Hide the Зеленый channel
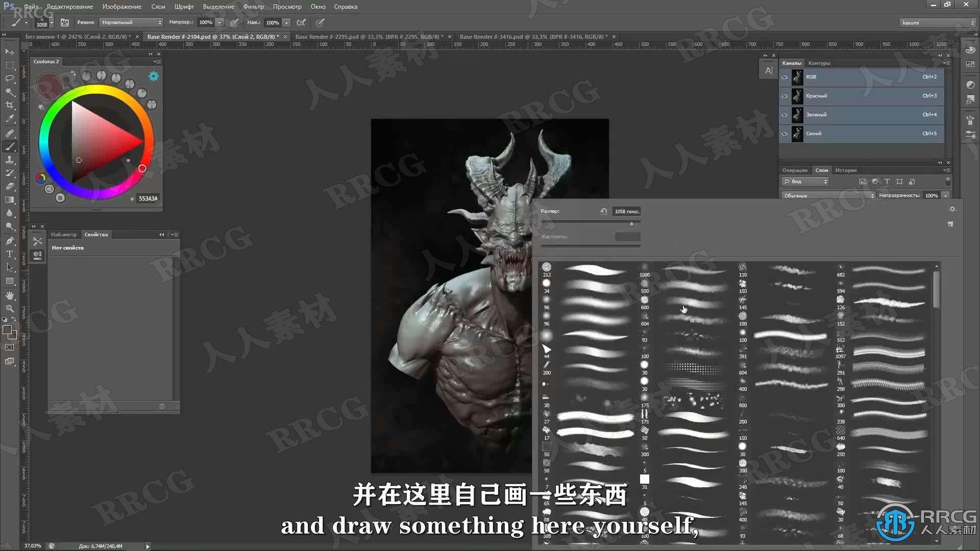 pyautogui.click(x=785, y=115)
